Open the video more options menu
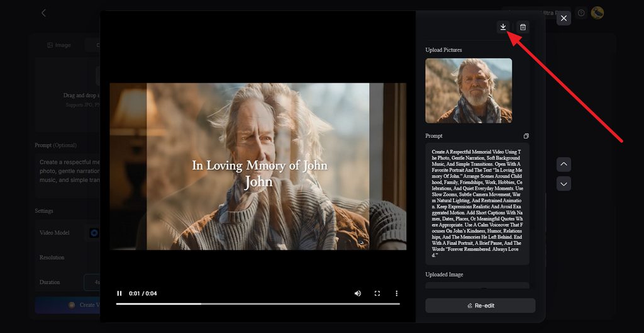 point(397,293)
